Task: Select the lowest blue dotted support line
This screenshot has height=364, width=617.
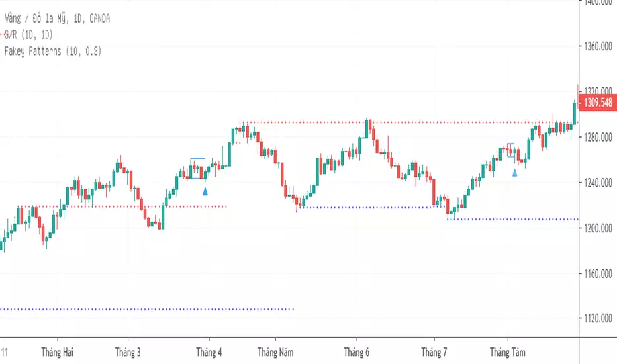Action: pyautogui.click(x=146, y=309)
